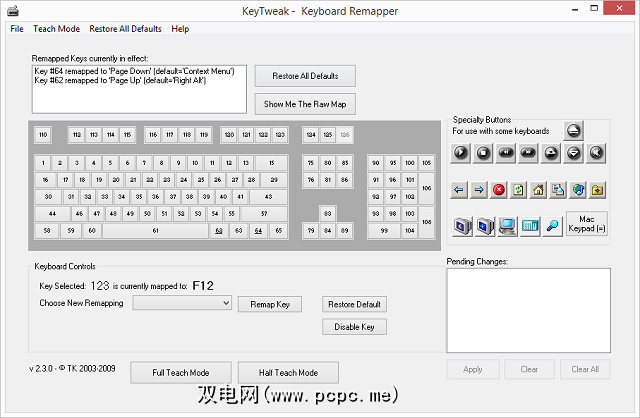Screen dimensions: 640x418
Task: Click the next track media button
Action: 529,153
